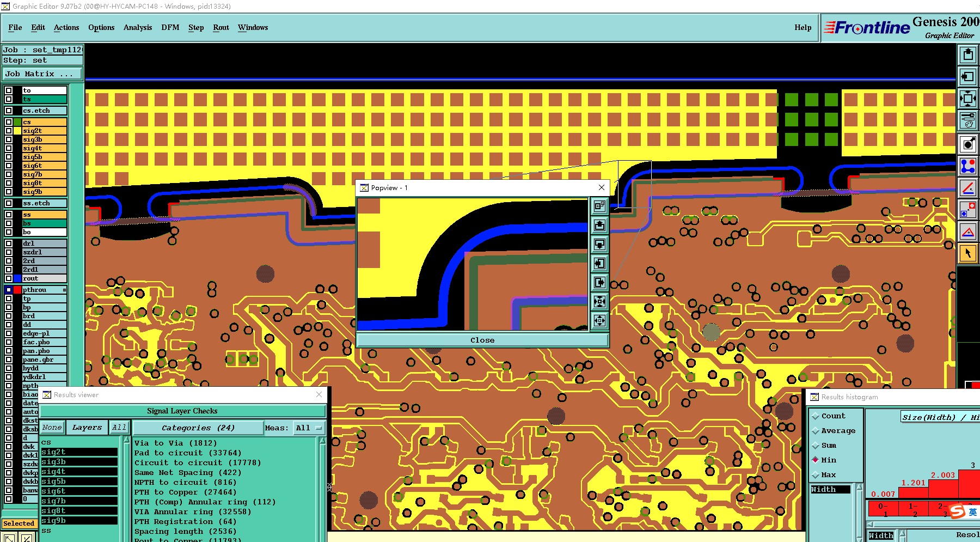The height and width of the screenshot is (542, 980).
Task: Toggle display checkbox for layer cs.etch
Action: 9,111
